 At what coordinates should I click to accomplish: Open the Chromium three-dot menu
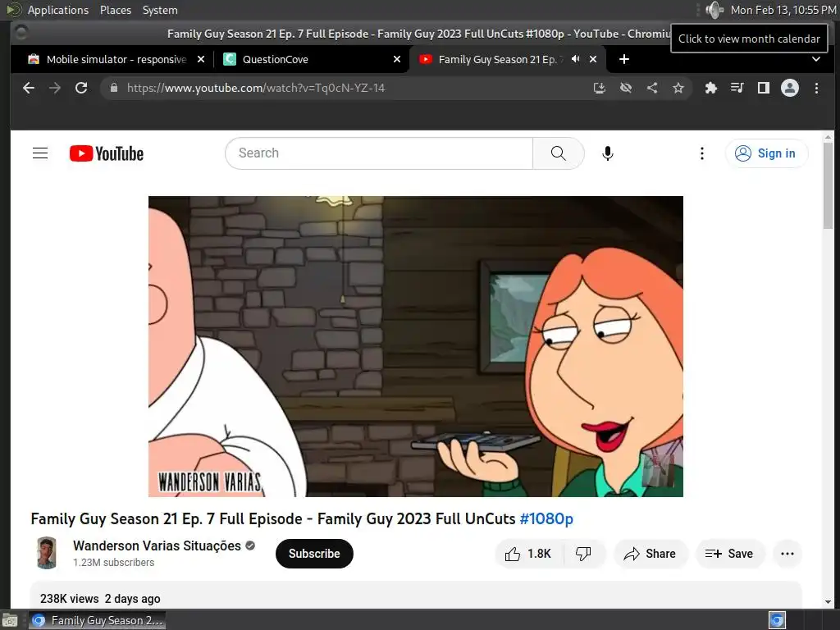coord(816,88)
